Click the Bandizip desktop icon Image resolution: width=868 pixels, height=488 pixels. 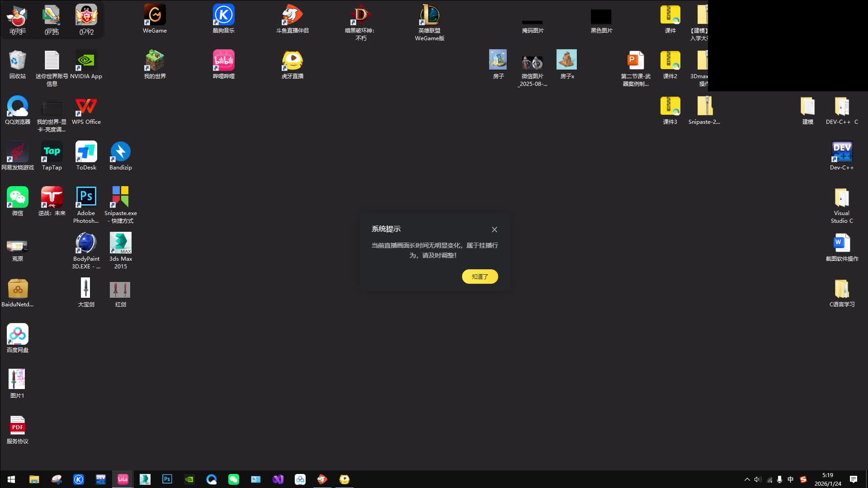pos(120,152)
